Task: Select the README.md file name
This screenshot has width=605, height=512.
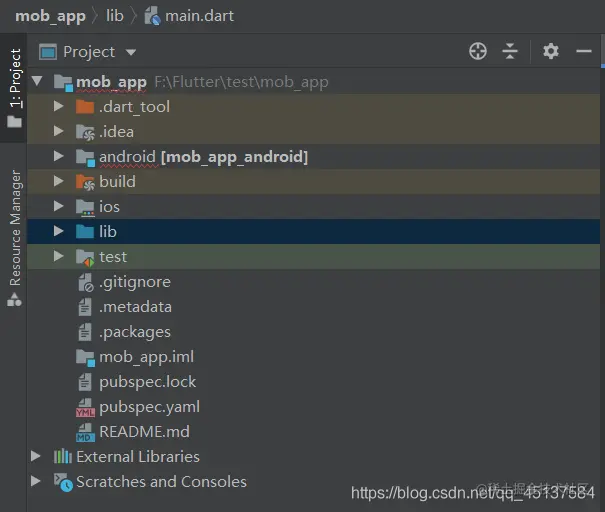Action: click(144, 432)
